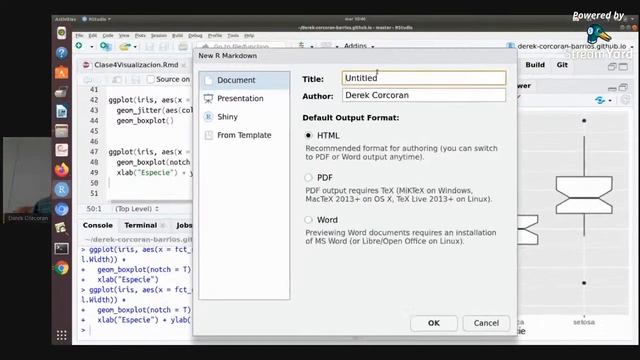Expand the Open recent files dropdown arrow
The height and width of the screenshot is (360, 640).
(135, 47)
